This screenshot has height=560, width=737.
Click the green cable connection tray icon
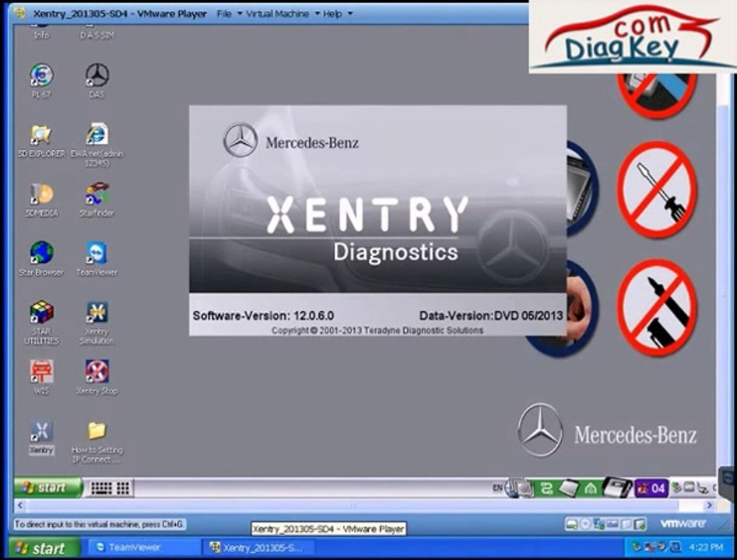click(x=547, y=488)
